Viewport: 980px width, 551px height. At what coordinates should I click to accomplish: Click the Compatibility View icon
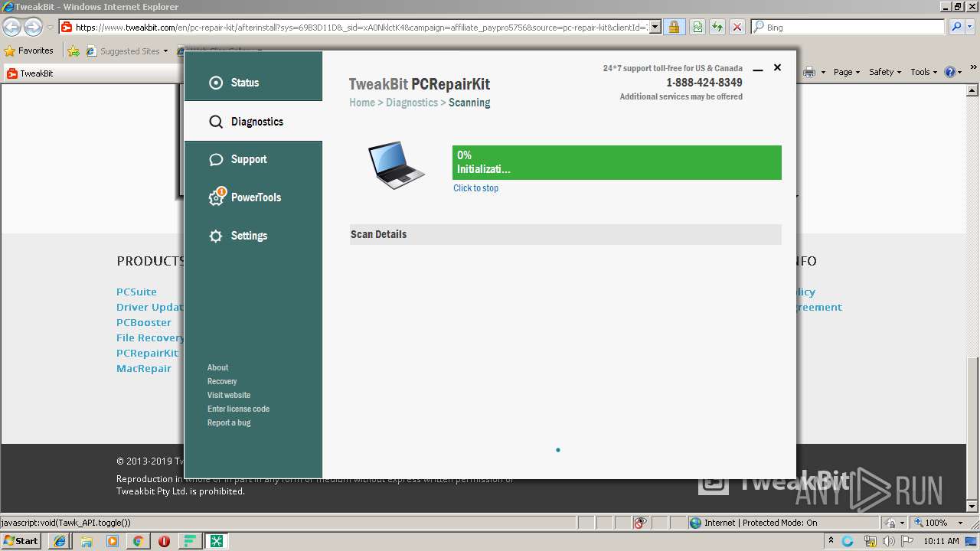click(697, 28)
